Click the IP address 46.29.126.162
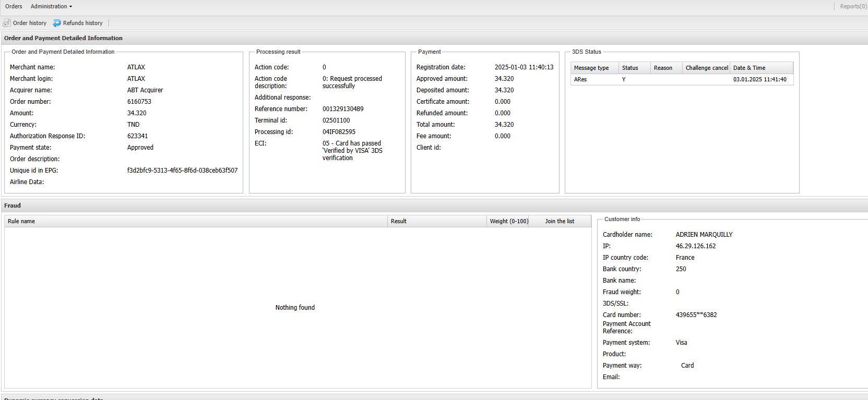The height and width of the screenshot is (400, 868). [x=695, y=246]
